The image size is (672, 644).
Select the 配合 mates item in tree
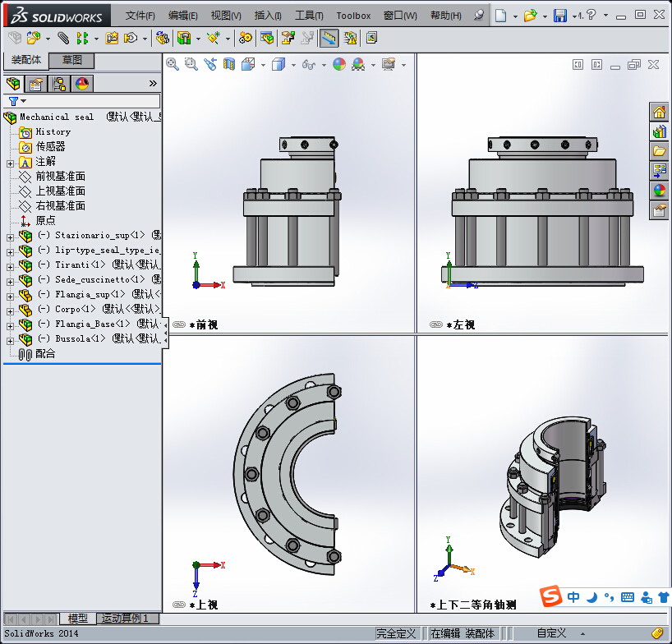tap(45, 353)
